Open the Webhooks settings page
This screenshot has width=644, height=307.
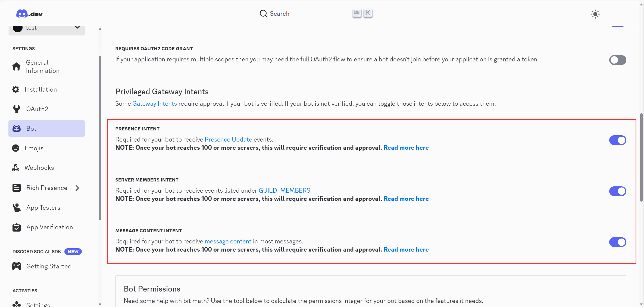pyautogui.click(x=47, y=168)
